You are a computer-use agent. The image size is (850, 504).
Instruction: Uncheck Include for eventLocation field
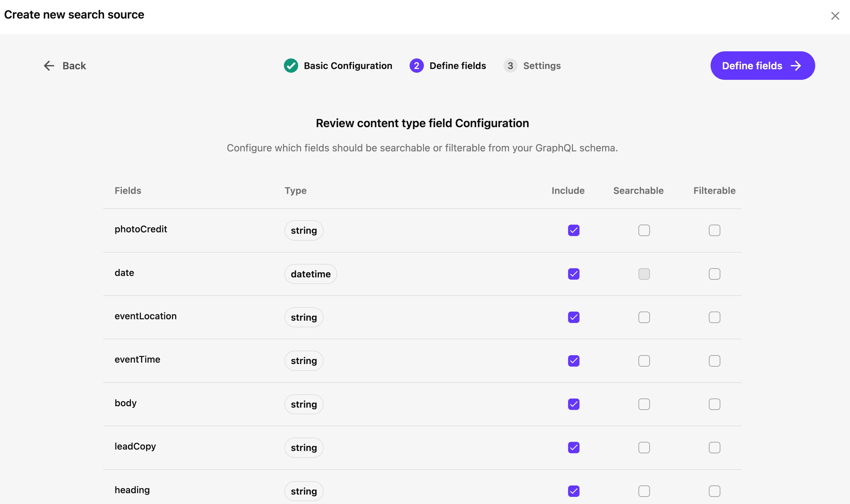(574, 317)
